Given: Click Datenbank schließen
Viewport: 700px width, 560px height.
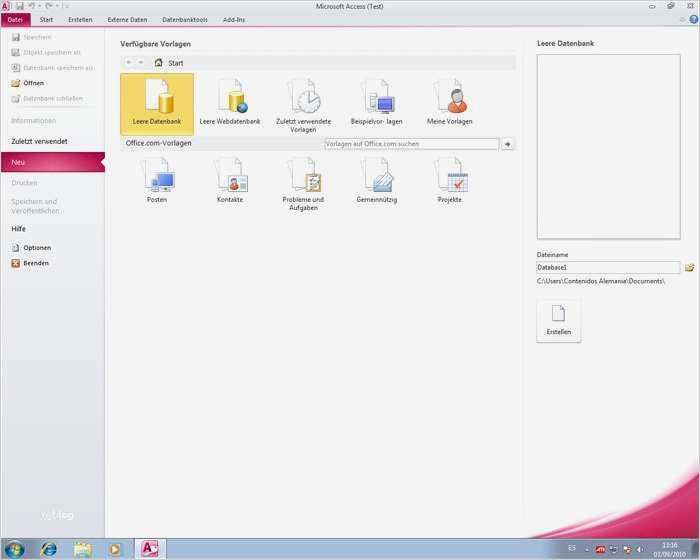Looking at the screenshot, I should 47,98.
